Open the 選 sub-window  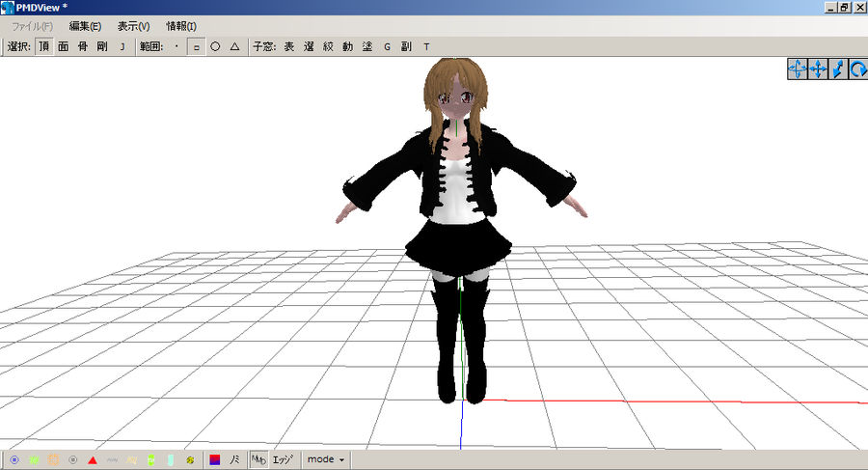309,46
